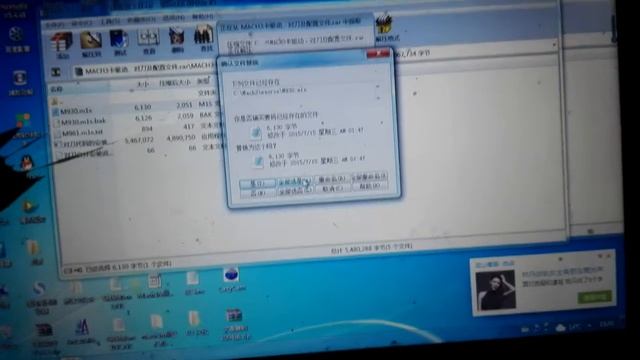The width and height of the screenshot is (640, 360).
Task: Click the yellow folder icon on desktop left
Action: pos(33,248)
